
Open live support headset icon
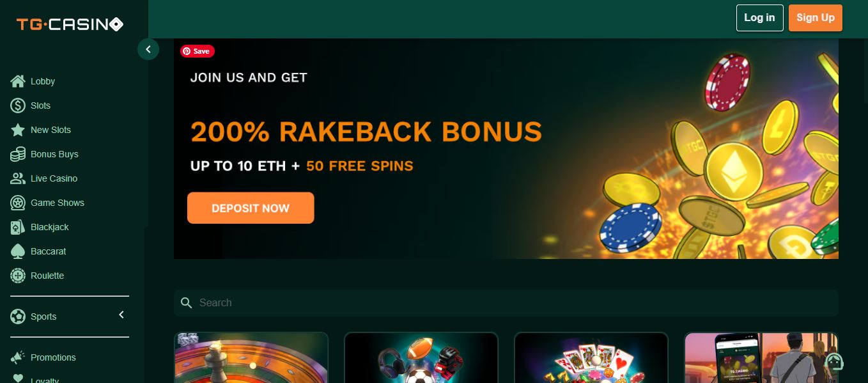coord(833,361)
